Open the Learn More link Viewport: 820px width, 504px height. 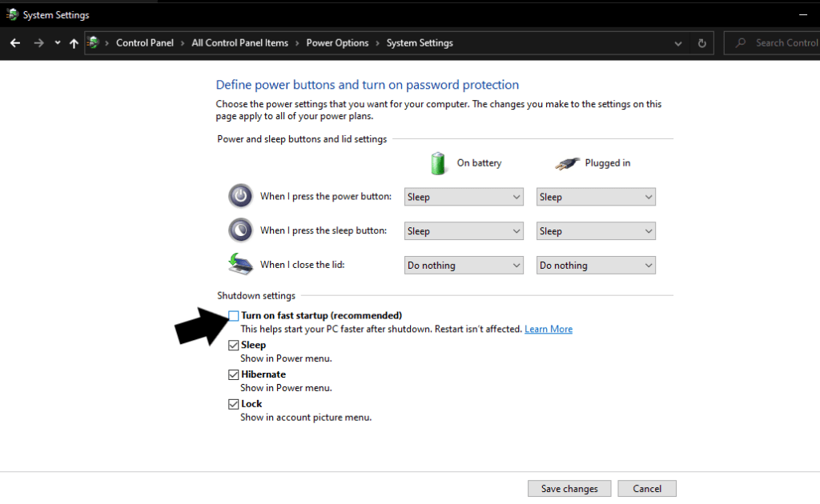click(548, 328)
